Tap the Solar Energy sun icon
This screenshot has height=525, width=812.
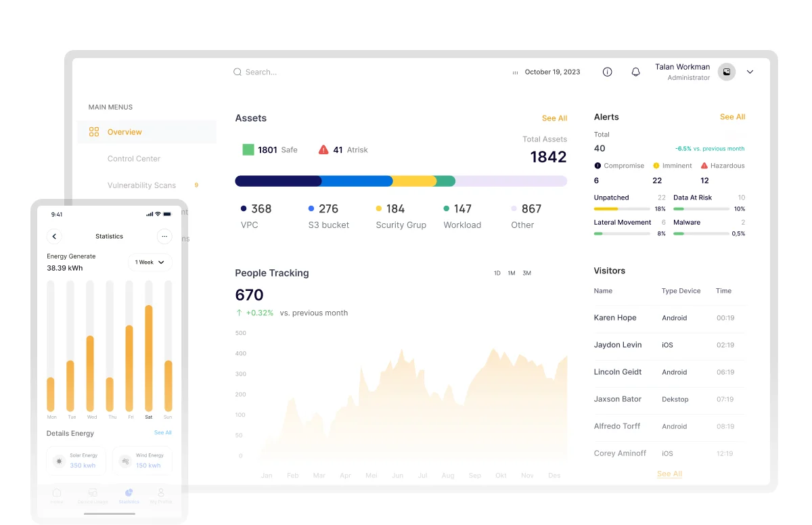[x=60, y=461]
